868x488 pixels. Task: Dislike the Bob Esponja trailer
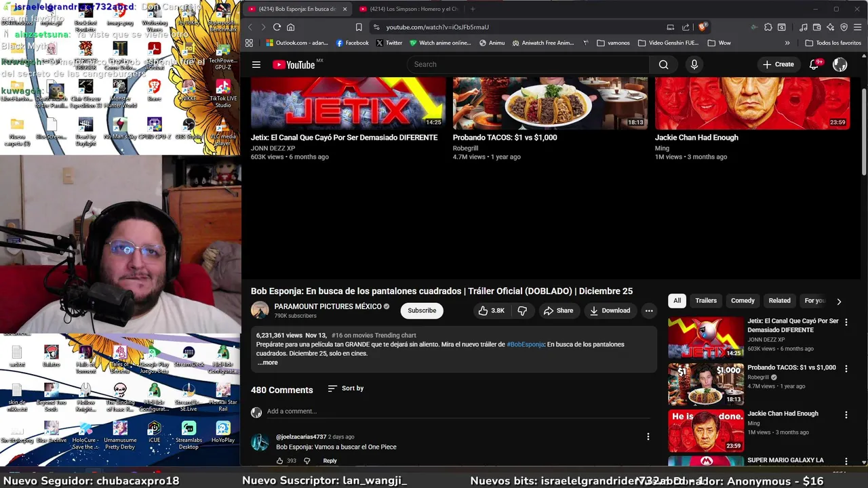[522, 310]
